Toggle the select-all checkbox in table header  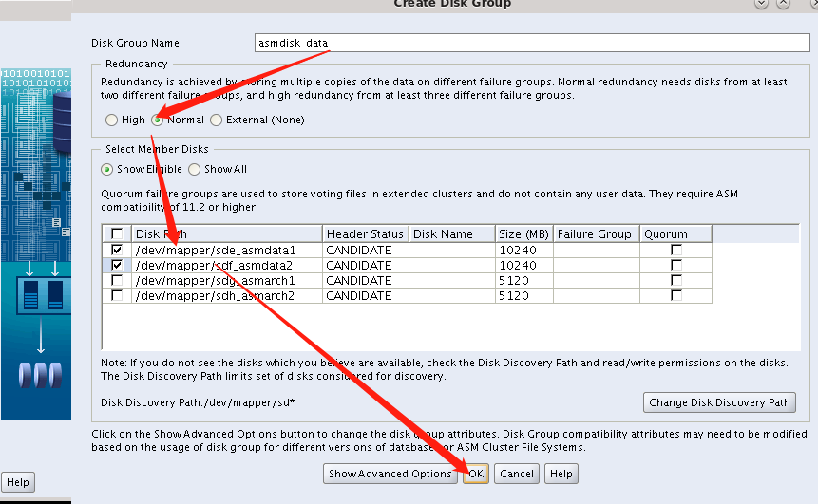tap(117, 233)
